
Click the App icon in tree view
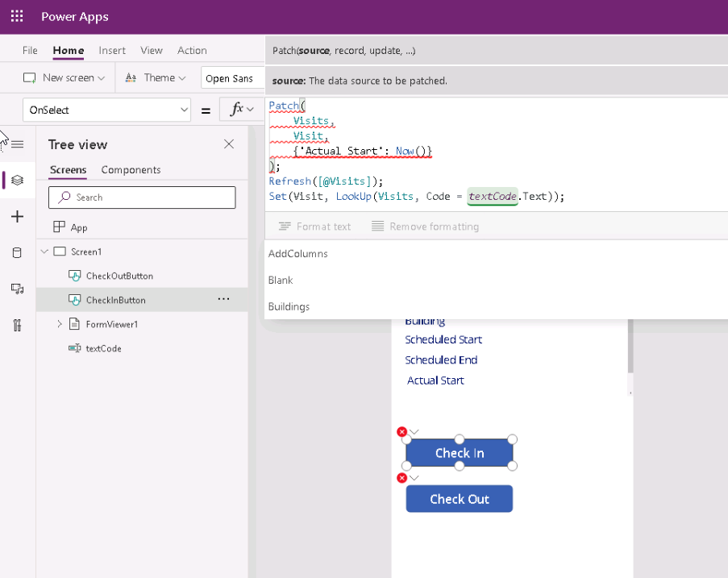[59, 227]
